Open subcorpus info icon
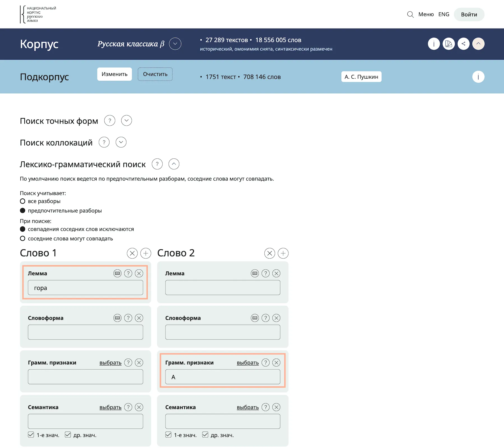This screenshot has width=504, height=448. tap(478, 77)
